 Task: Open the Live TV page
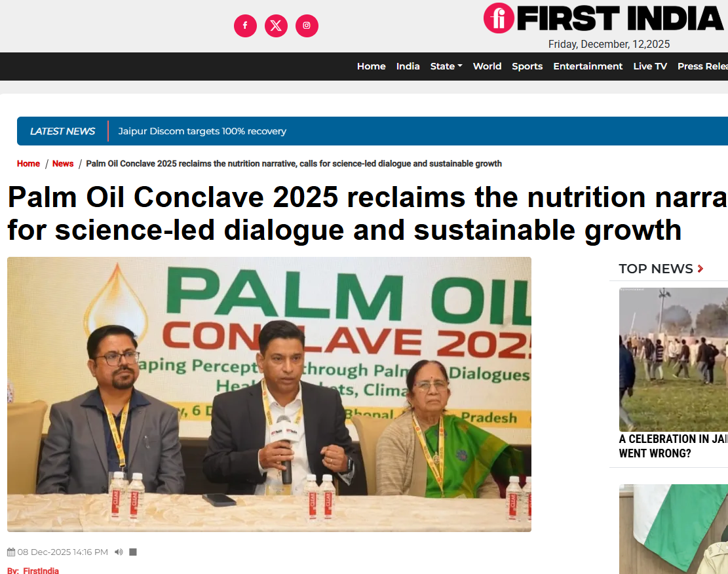[650, 66]
